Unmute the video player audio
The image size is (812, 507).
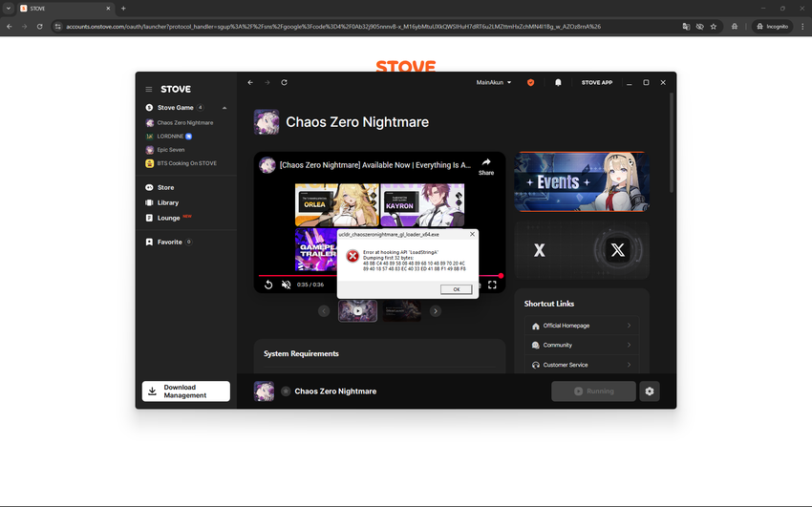pyautogui.click(x=286, y=285)
